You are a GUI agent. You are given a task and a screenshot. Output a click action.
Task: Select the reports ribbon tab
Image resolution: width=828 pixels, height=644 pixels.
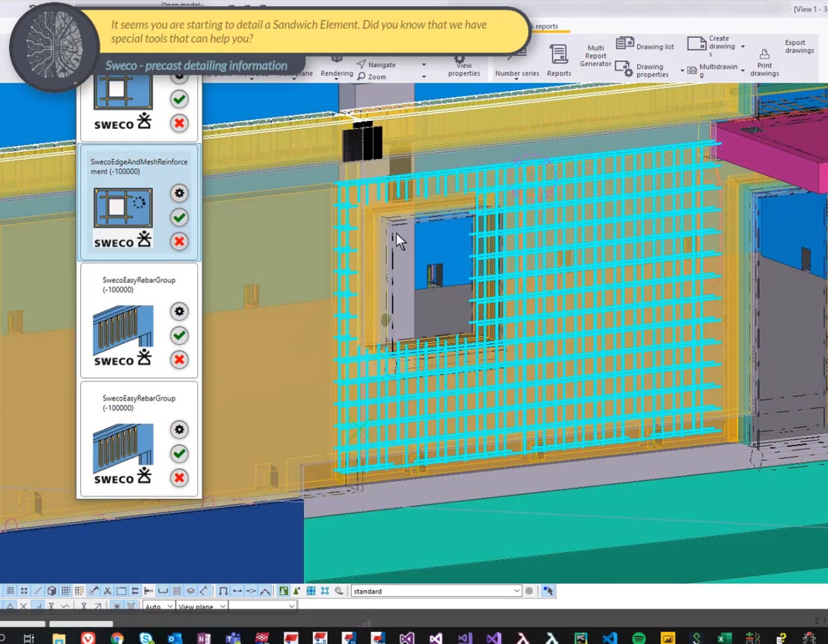click(546, 26)
